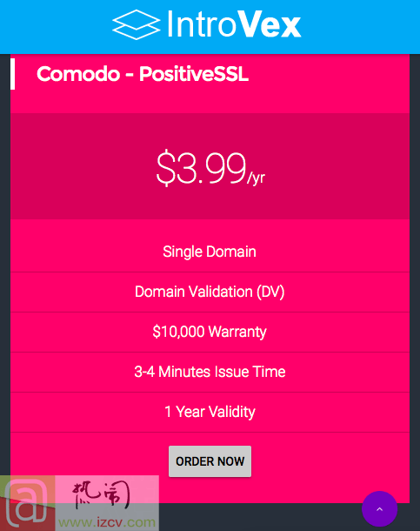The width and height of the screenshot is (420, 531).
Task: Click the Chinese calligraphy watermark logo
Action: [102, 495]
